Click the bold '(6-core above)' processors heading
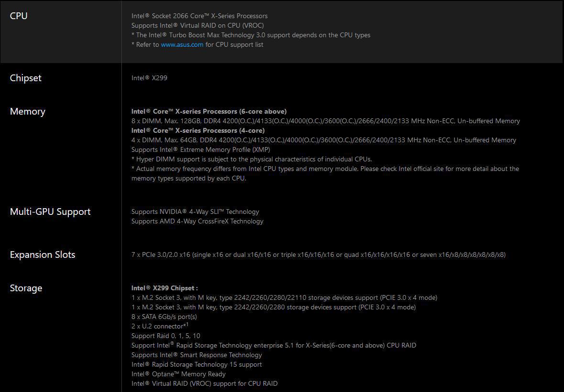 (209, 111)
